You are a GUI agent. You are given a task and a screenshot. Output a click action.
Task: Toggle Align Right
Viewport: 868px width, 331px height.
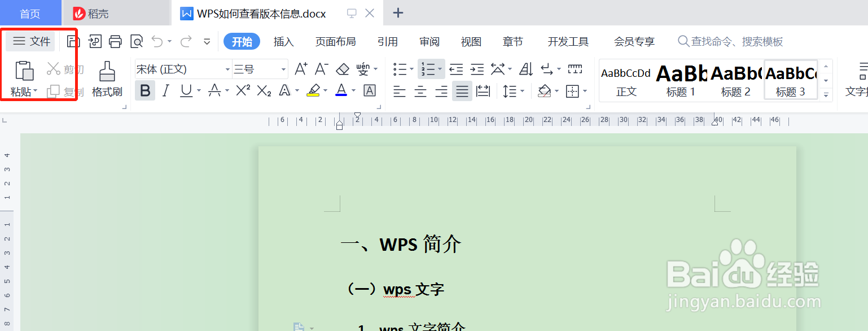click(441, 90)
